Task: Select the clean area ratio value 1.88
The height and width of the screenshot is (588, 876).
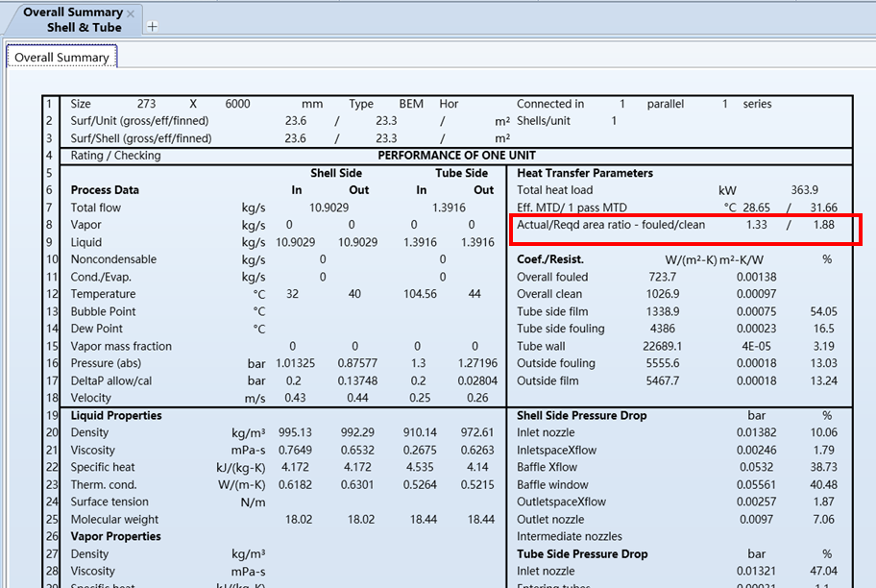Action: [823, 225]
